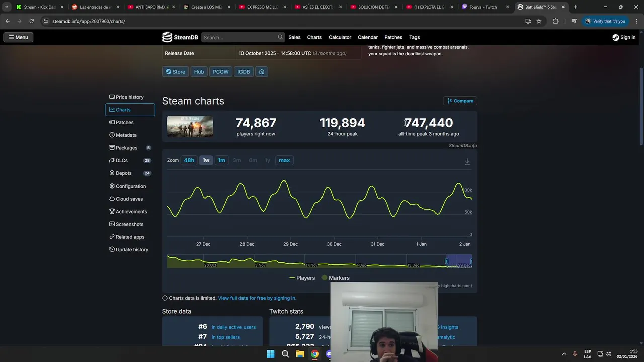Set chart zoom to 1m
This screenshot has height=362, width=644.
[x=221, y=160]
